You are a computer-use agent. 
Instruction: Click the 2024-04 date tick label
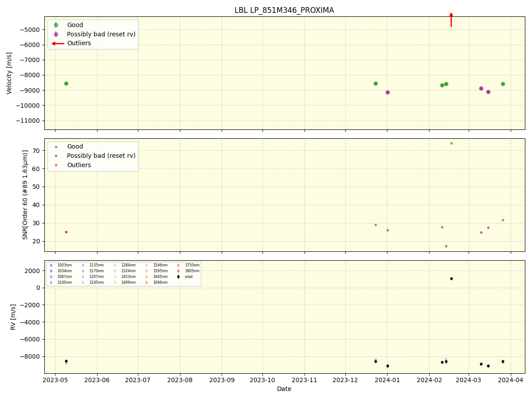pos(511,380)
